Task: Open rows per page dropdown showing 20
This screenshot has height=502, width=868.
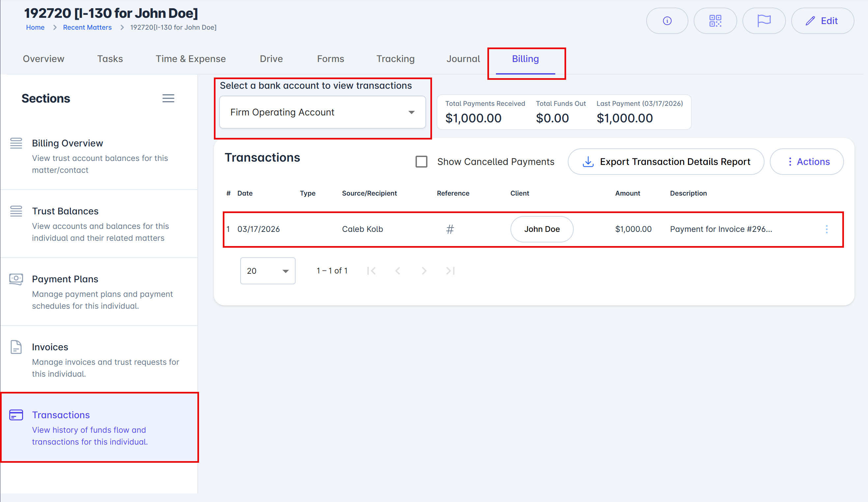Action: point(268,271)
